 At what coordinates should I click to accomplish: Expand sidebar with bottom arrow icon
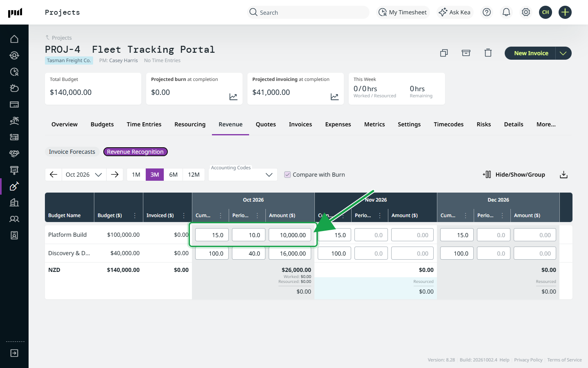[x=14, y=353]
